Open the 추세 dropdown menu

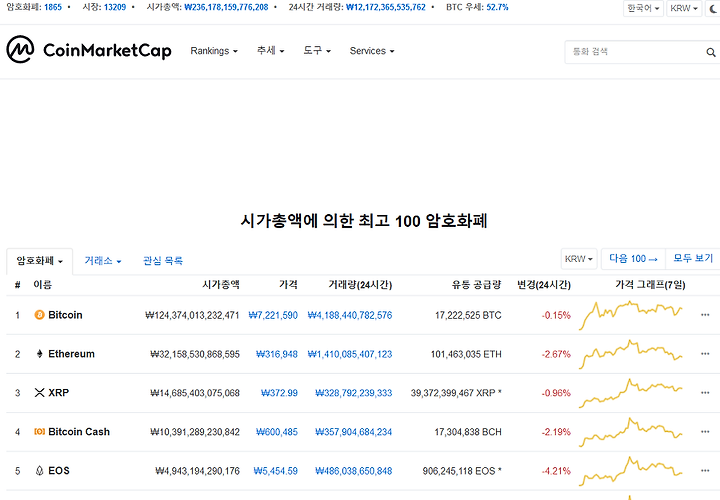point(270,51)
